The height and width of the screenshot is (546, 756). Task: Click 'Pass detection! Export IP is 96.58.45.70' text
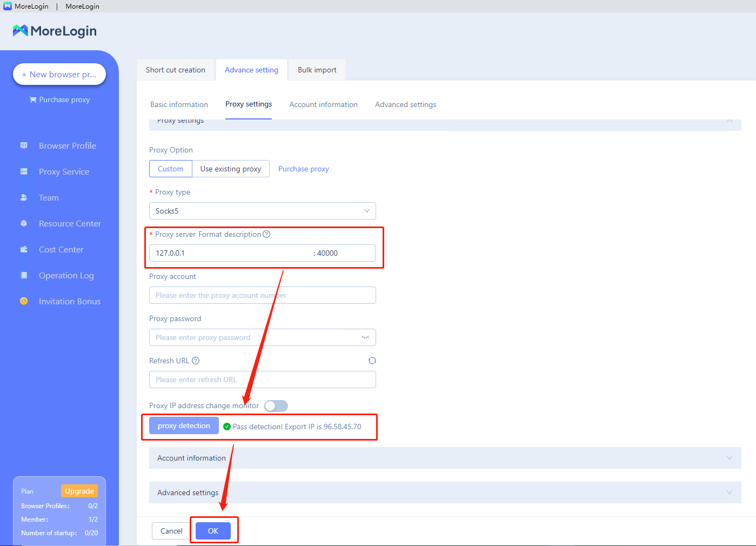pos(297,427)
